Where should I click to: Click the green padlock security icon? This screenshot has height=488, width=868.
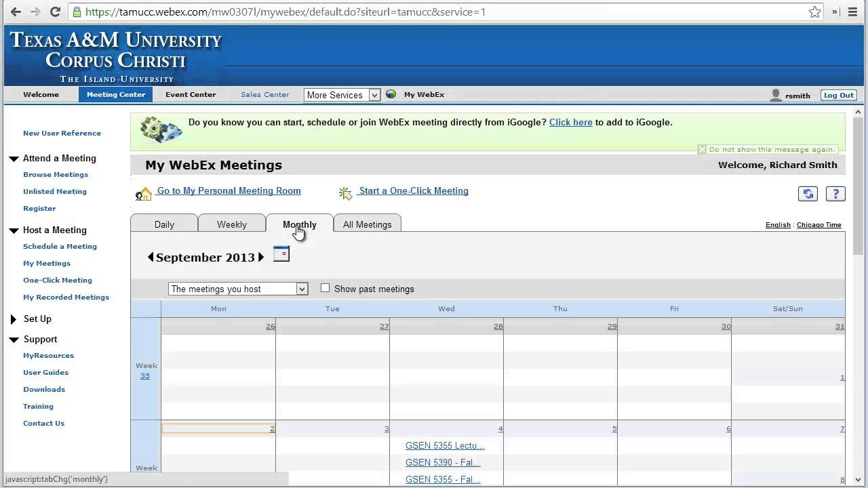[x=77, y=12]
